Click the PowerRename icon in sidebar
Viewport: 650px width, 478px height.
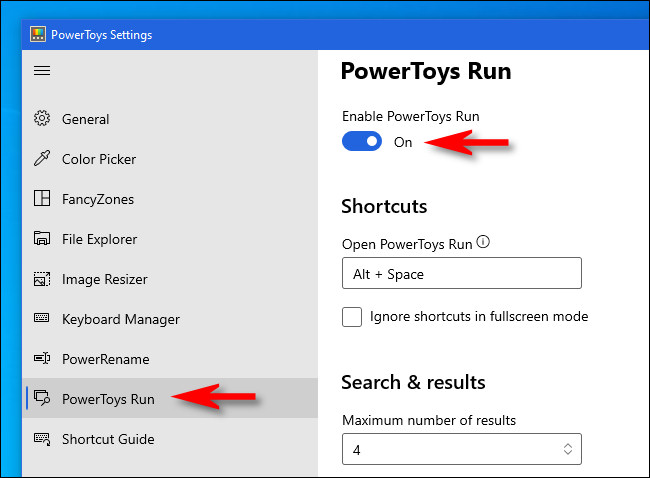(x=42, y=359)
